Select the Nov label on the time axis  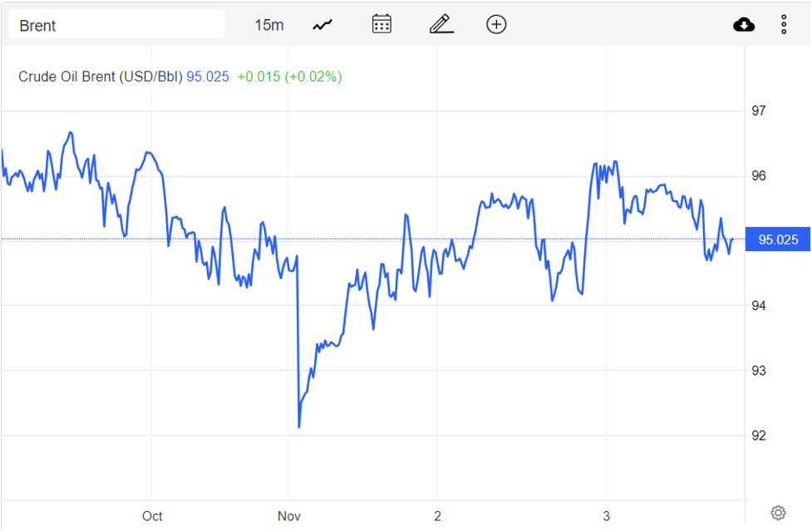pyautogui.click(x=289, y=516)
